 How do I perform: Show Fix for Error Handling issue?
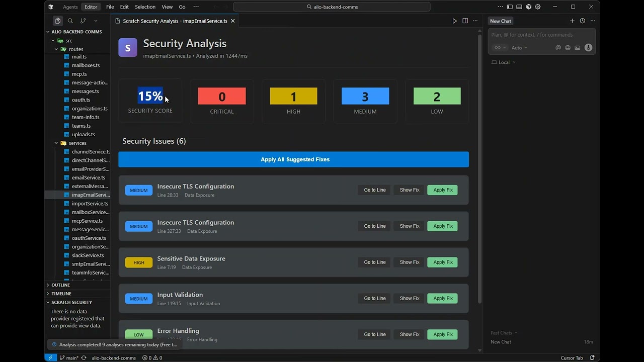[410, 334]
